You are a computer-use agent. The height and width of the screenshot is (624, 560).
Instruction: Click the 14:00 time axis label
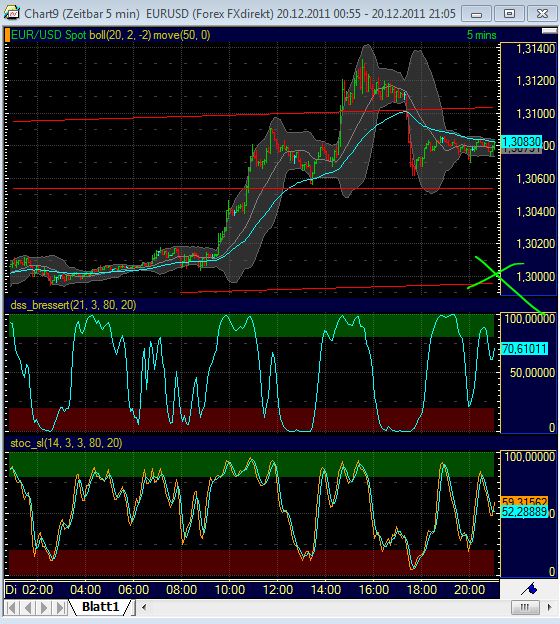(326, 589)
